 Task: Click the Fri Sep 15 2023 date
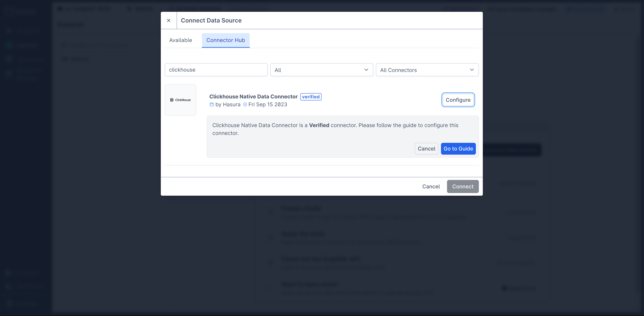(268, 105)
